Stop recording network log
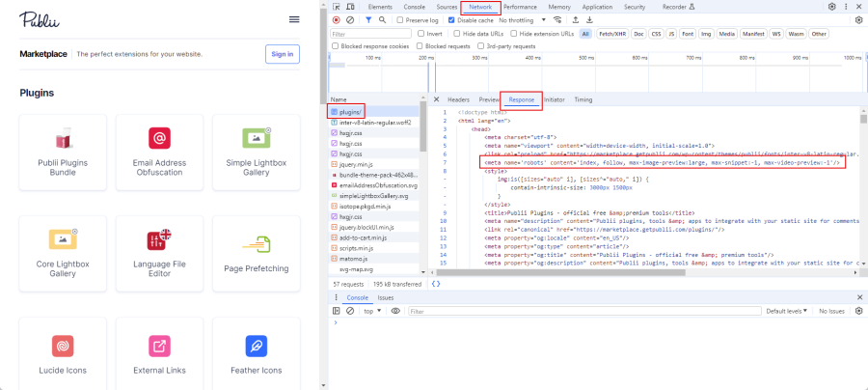The width and height of the screenshot is (868, 390). (x=336, y=20)
